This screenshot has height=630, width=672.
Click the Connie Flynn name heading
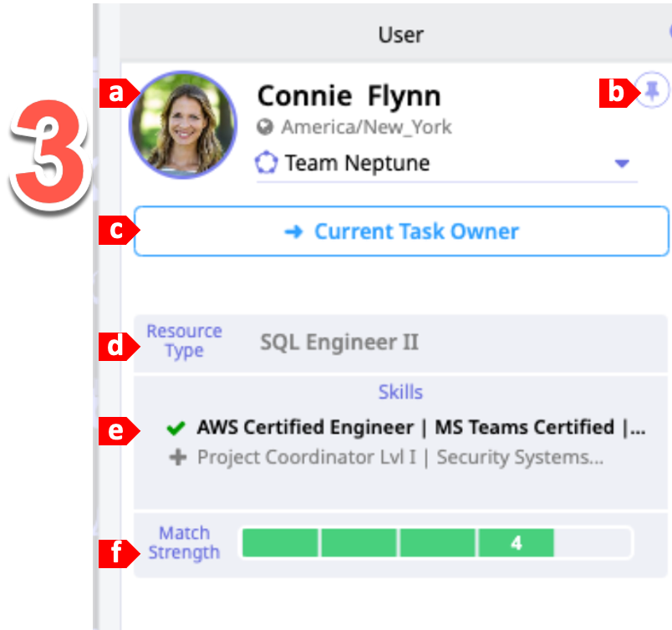[x=349, y=96]
